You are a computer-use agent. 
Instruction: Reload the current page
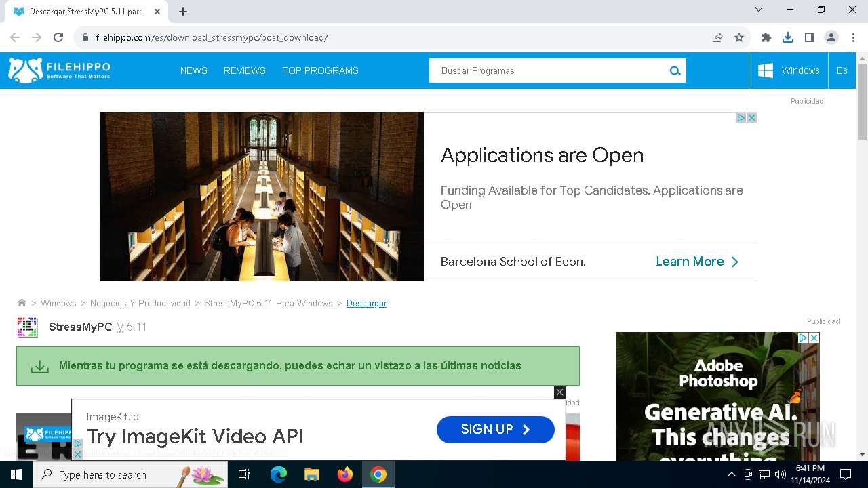(x=58, y=37)
